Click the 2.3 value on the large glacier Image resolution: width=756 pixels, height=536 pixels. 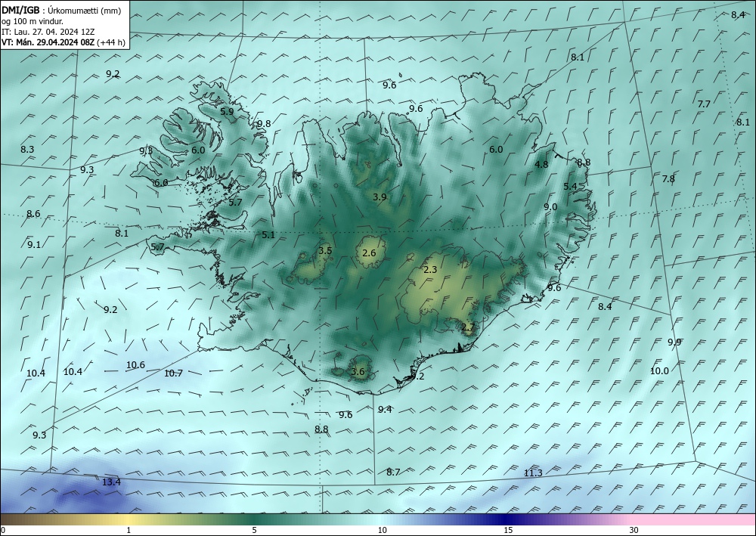[430, 269]
